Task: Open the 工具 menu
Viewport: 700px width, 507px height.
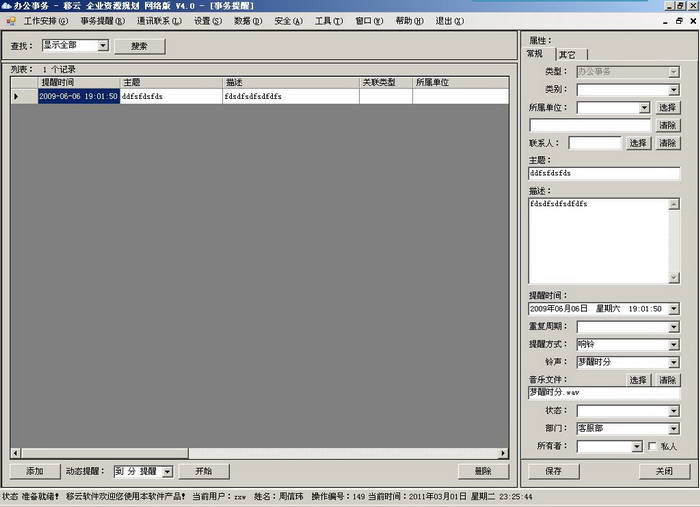Action: [329, 21]
